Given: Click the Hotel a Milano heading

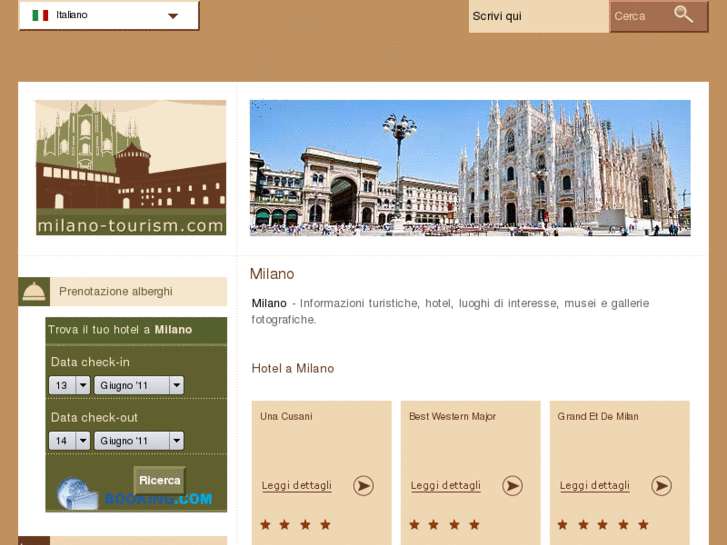Looking at the screenshot, I should point(293,369).
